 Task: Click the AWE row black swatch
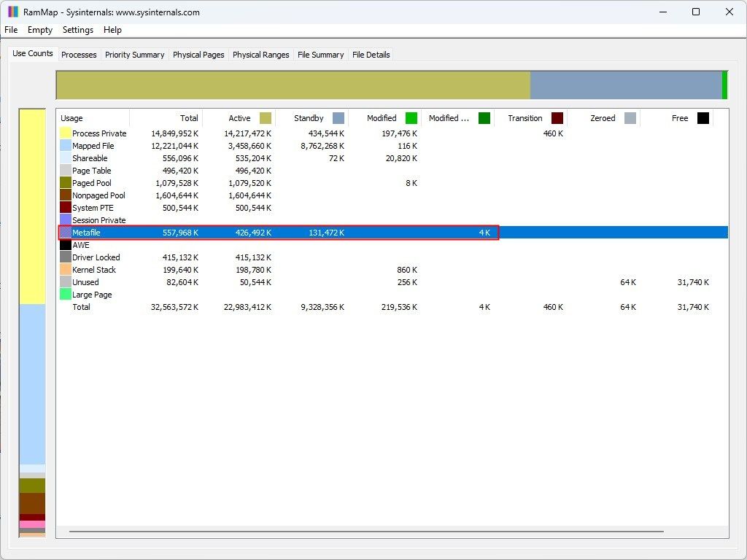pos(65,245)
